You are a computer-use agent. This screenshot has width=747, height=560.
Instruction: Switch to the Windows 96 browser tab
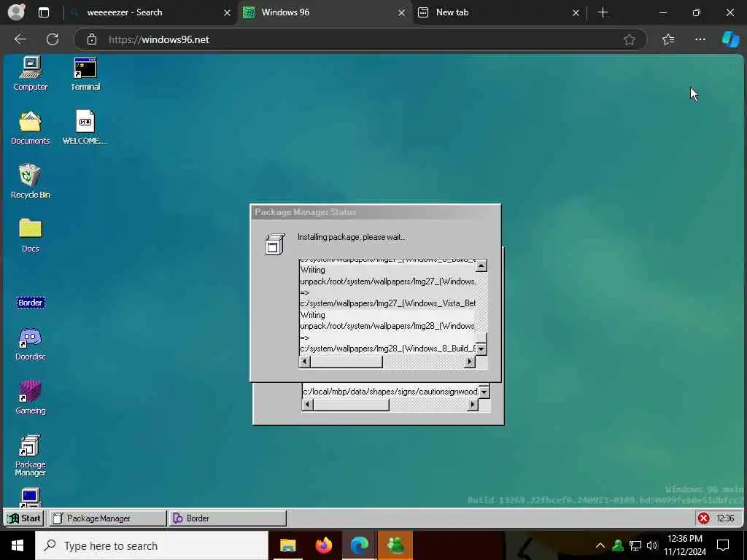pyautogui.click(x=324, y=12)
